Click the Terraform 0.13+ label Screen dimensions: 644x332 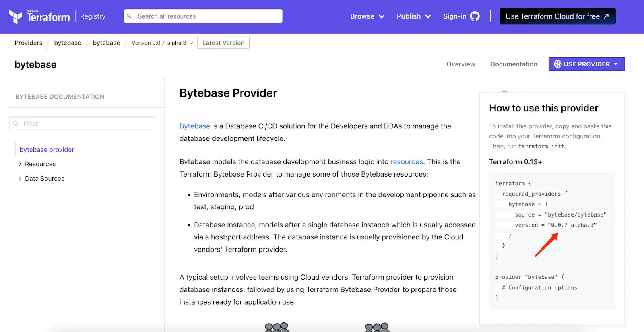(x=516, y=162)
